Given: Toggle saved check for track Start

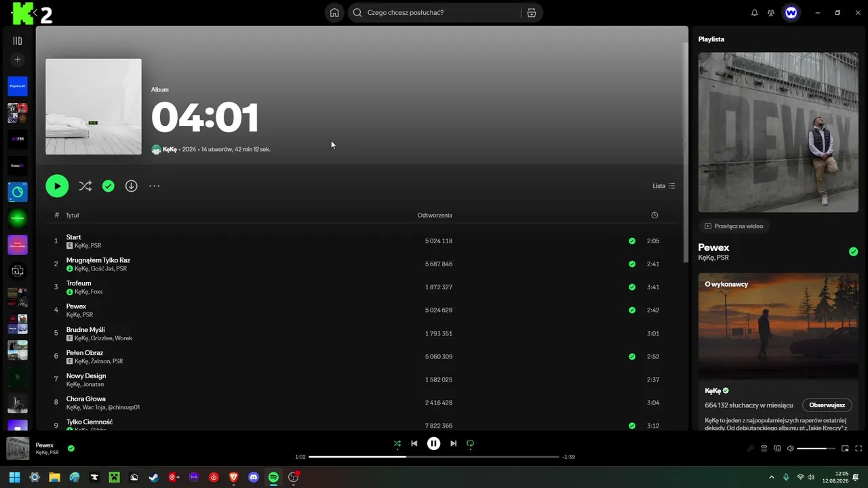Looking at the screenshot, I should click(x=632, y=241).
